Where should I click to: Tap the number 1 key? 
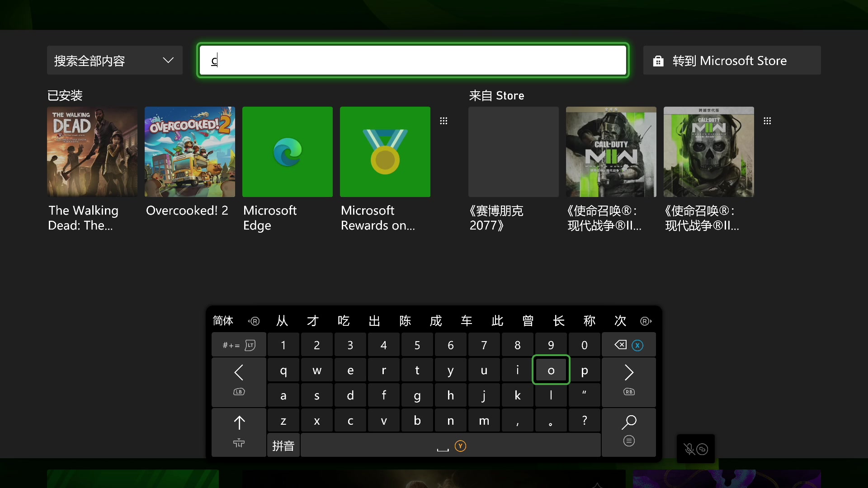(283, 345)
